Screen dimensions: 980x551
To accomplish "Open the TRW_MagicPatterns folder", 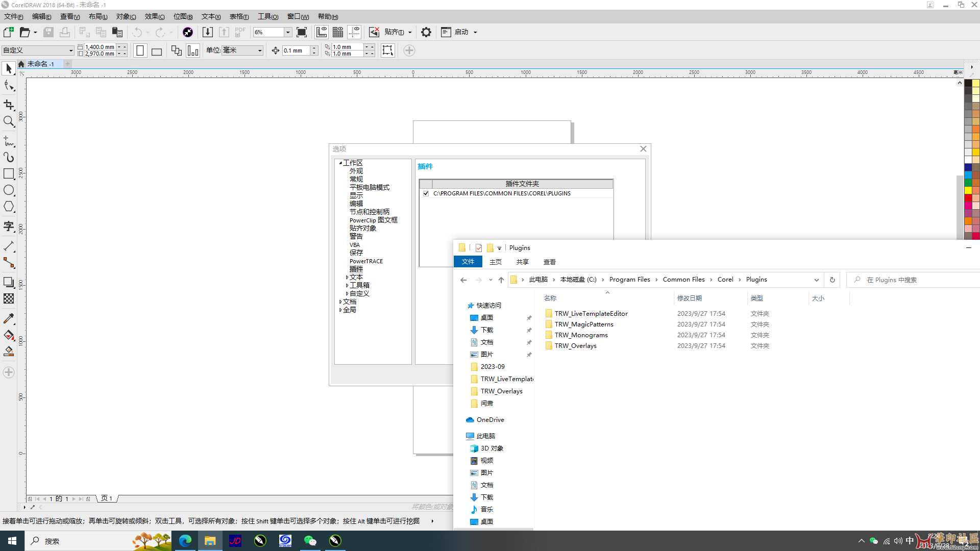I will [x=584, y=324].
